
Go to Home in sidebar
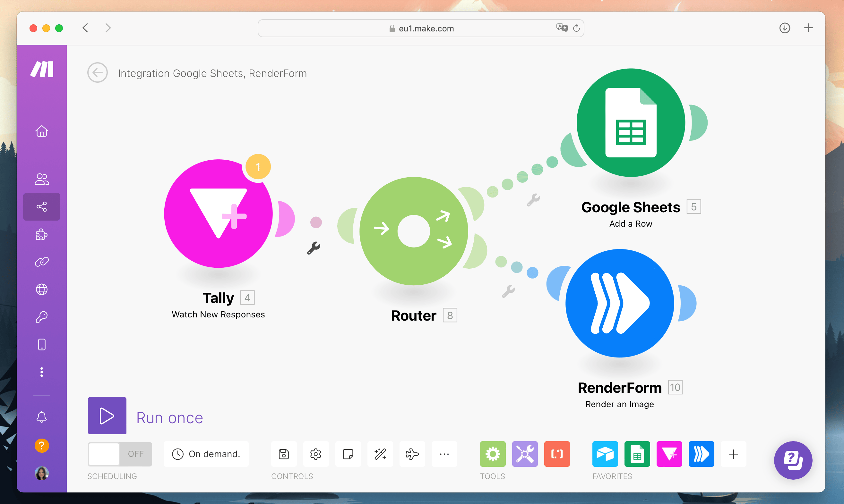(42, 131)
